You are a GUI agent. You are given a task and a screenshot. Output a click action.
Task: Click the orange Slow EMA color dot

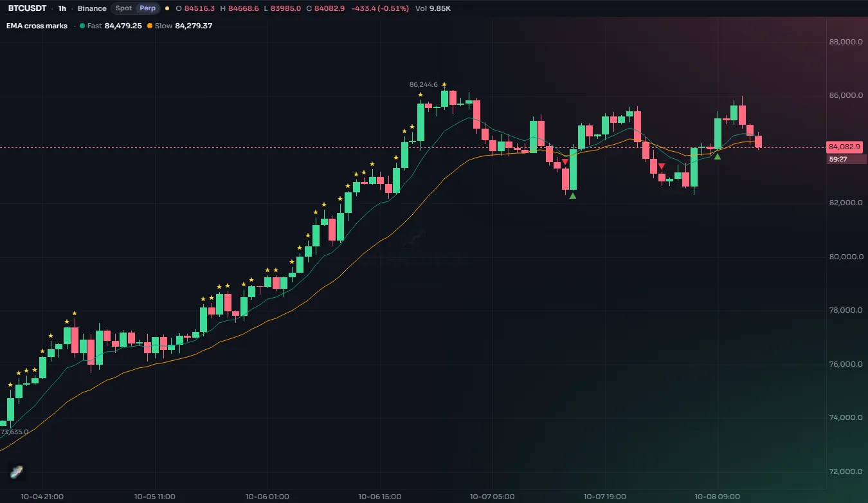(x=150, y=26)
